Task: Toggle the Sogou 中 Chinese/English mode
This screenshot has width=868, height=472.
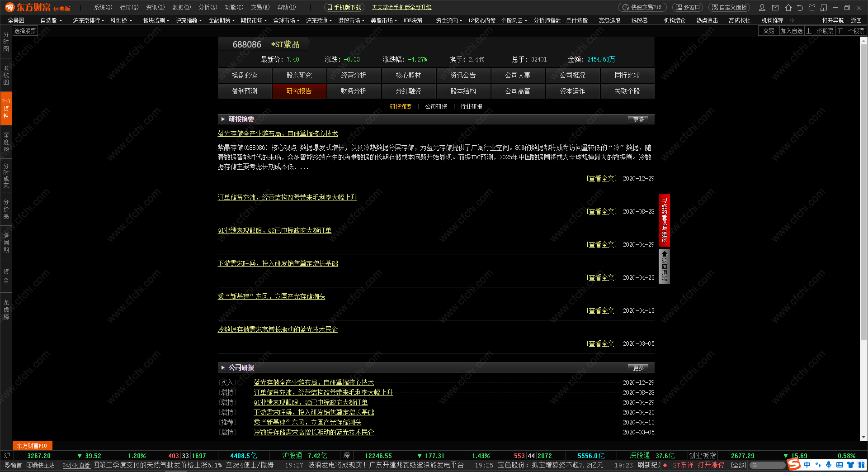Action: click(x=807, y=465)
